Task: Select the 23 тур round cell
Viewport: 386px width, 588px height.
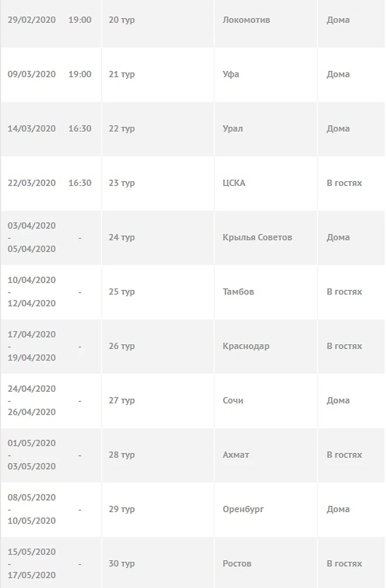Action: pyautogui.click(x=122, y=183)
